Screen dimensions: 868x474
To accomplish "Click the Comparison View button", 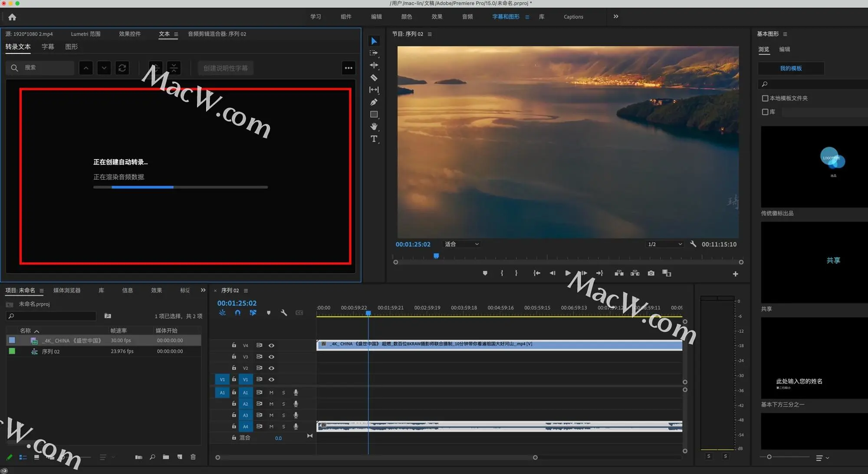I will [x=667, y=273].
